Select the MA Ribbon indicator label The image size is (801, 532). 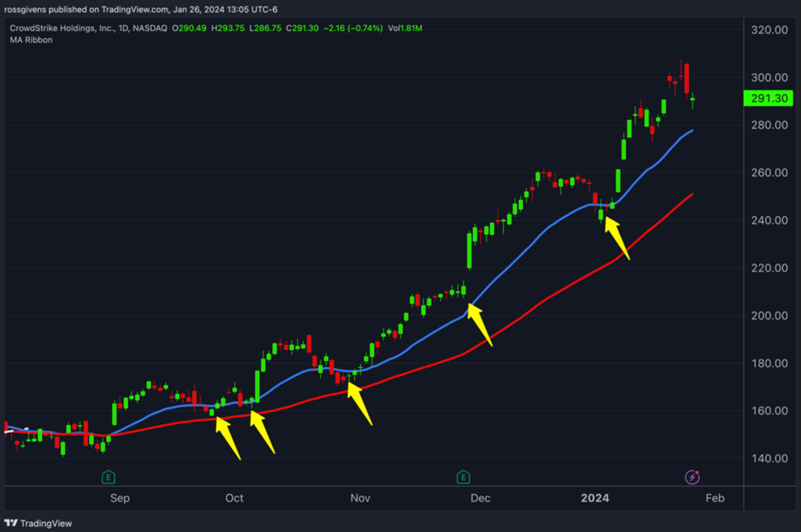31,40
